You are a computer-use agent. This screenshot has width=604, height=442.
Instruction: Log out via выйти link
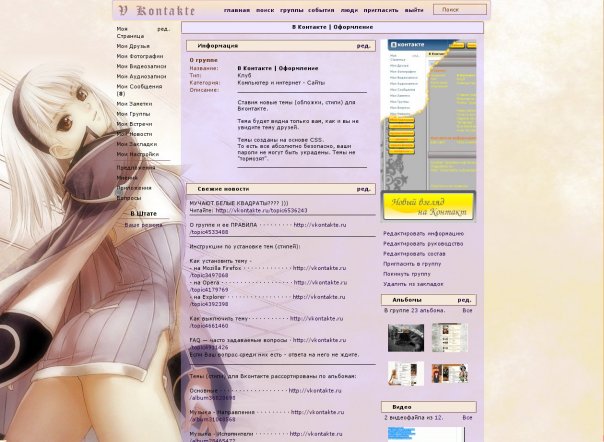(414, 10)
